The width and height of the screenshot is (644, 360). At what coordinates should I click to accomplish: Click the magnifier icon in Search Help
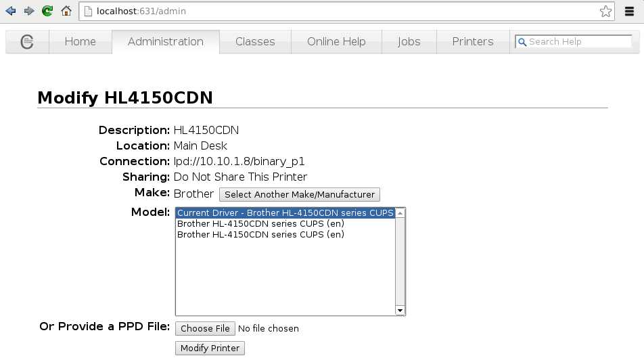(x=522, y=42)
